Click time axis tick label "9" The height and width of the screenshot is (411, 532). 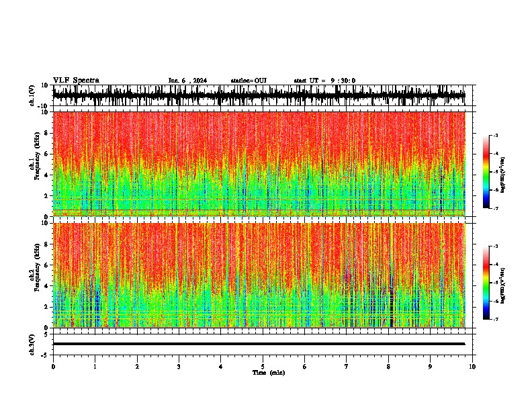[x=430, y=367]
